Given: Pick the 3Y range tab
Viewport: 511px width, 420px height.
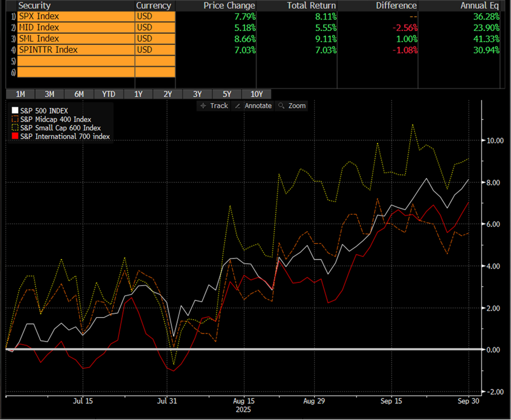Looking at the screenshot, I should tap(197, 94).
